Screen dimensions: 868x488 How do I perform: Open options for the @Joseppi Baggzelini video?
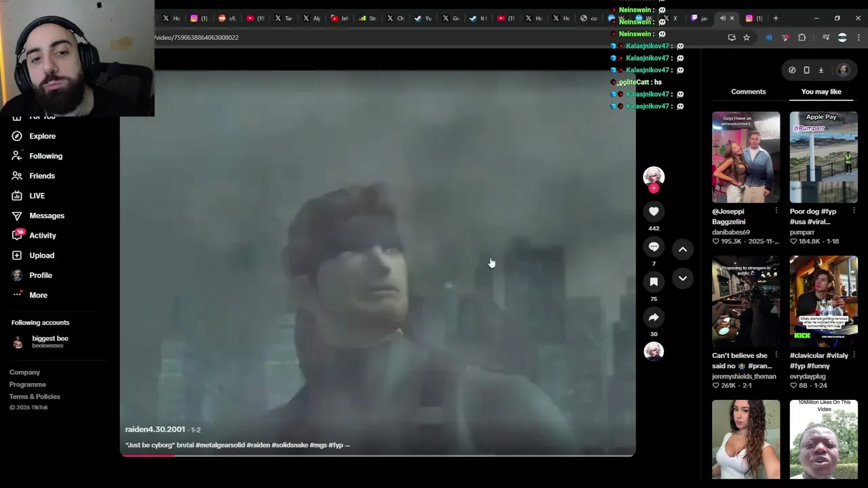776,211
